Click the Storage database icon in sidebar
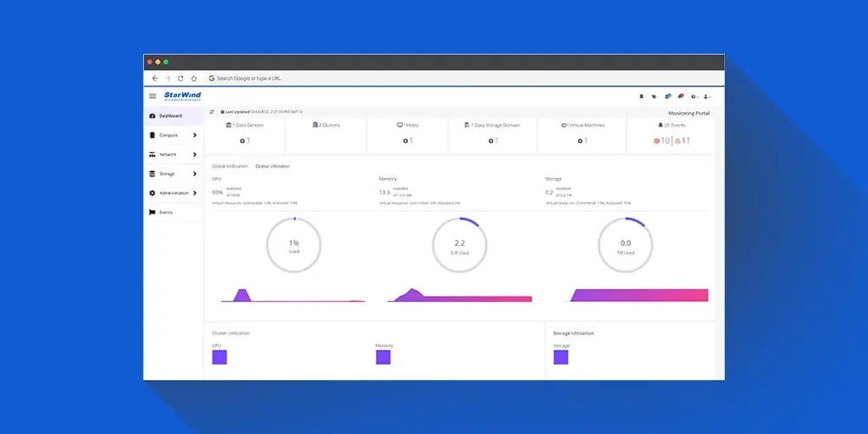This screenshot has height=434, width=868. pyautogui.click(x=152, y=174)
